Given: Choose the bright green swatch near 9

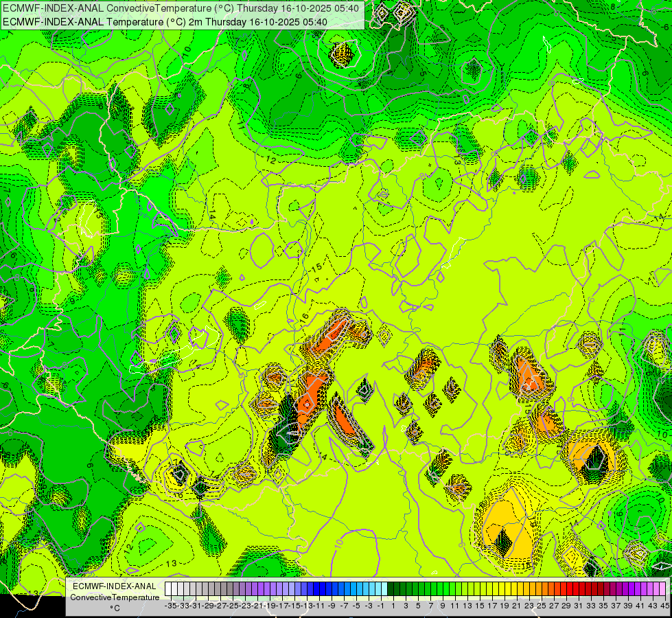Looking at the screenshot, I should tap(443, 588).
